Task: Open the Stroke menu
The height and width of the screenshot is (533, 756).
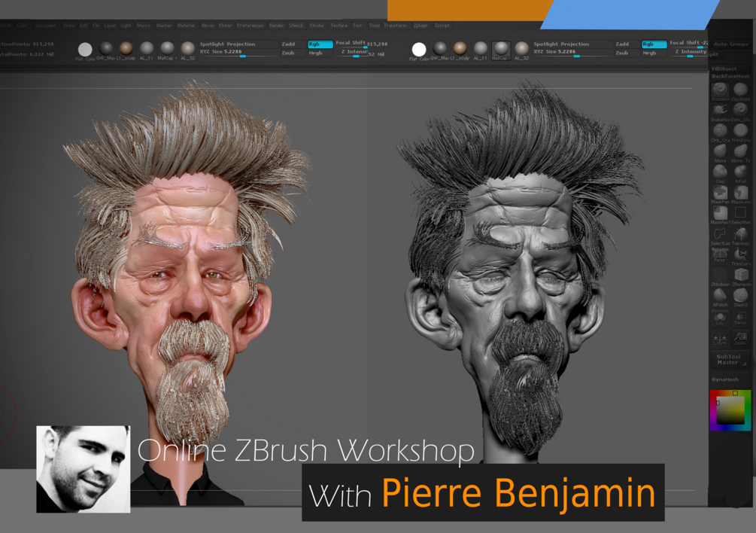Action: [316, 26]
